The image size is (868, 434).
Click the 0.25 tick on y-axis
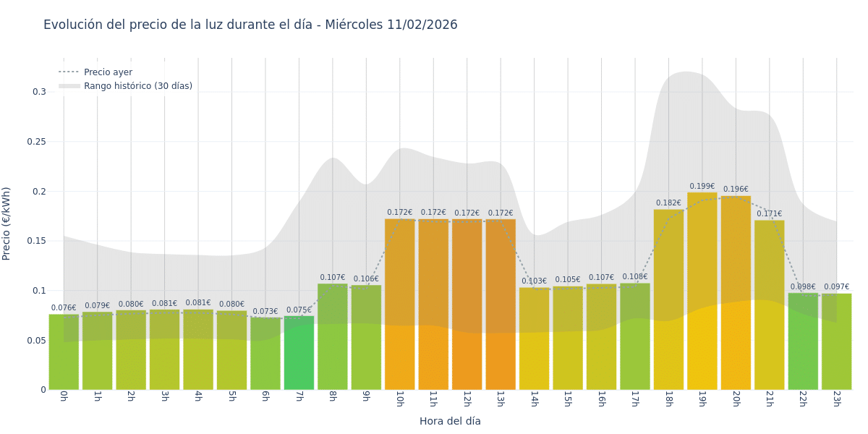point(36,142)
